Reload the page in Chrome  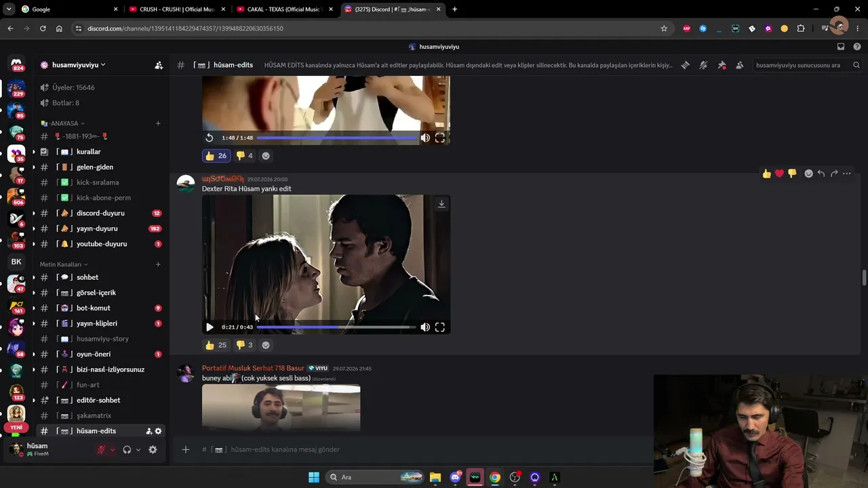(43, 28)
